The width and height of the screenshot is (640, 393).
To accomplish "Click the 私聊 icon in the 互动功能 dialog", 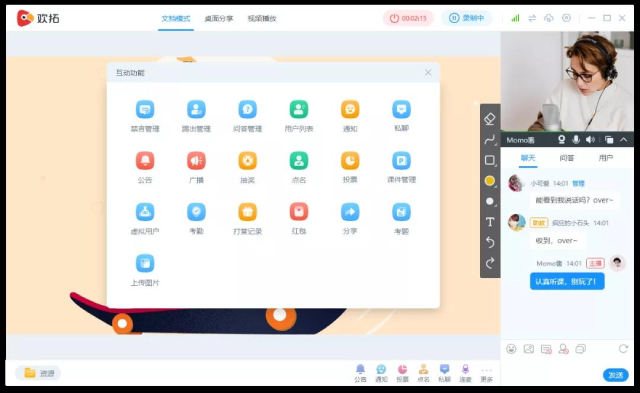I will click(402, 110).
